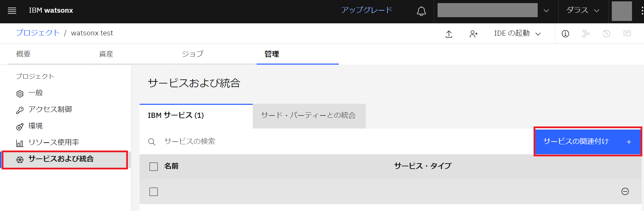This screenshot has width=644, height=211.
Task: Click the アップグレード link
Action: 367,10
